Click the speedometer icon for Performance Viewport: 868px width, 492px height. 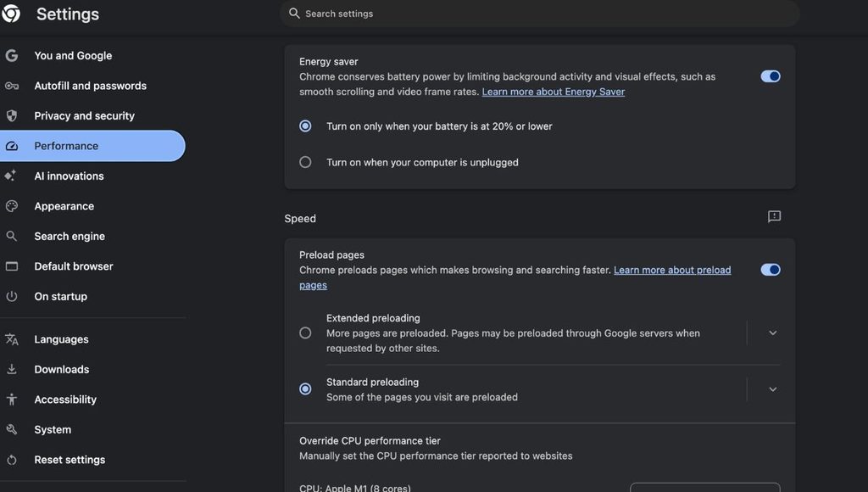tap(12, 146)
